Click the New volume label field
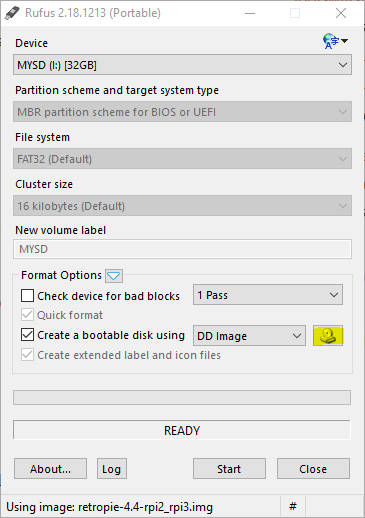 click(x=182, y=249)
